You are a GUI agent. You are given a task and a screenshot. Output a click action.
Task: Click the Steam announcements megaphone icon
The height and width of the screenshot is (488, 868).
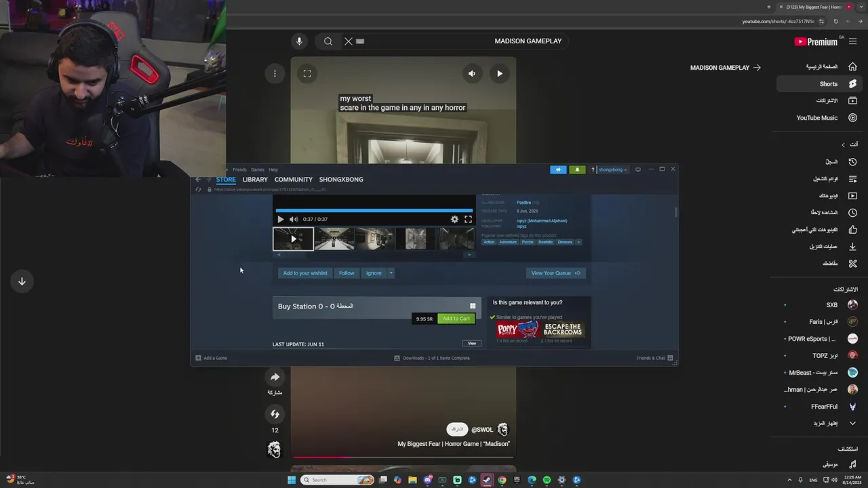[x=558, y=169]
